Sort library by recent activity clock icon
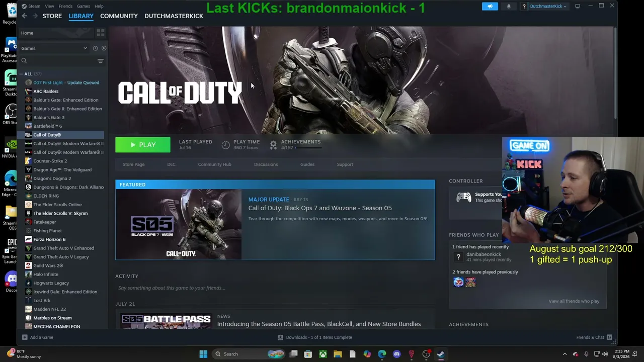This screenshot has width=644, height=362. coord(95,48)
